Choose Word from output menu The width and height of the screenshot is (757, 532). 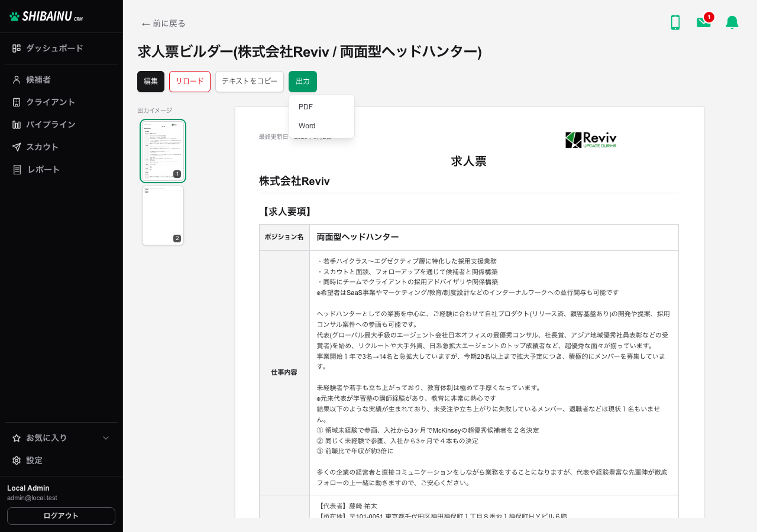pos(322,126)
